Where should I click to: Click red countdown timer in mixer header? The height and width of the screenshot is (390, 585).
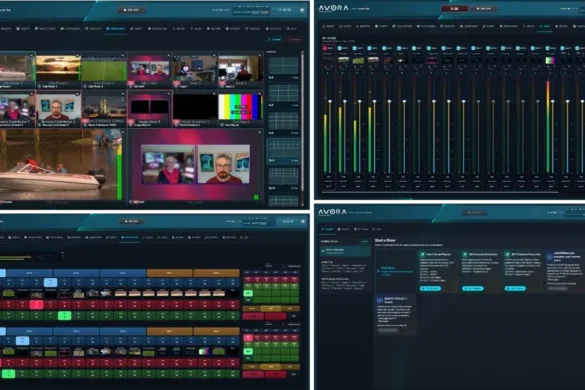pyautogui.click(x=454, y=8)
